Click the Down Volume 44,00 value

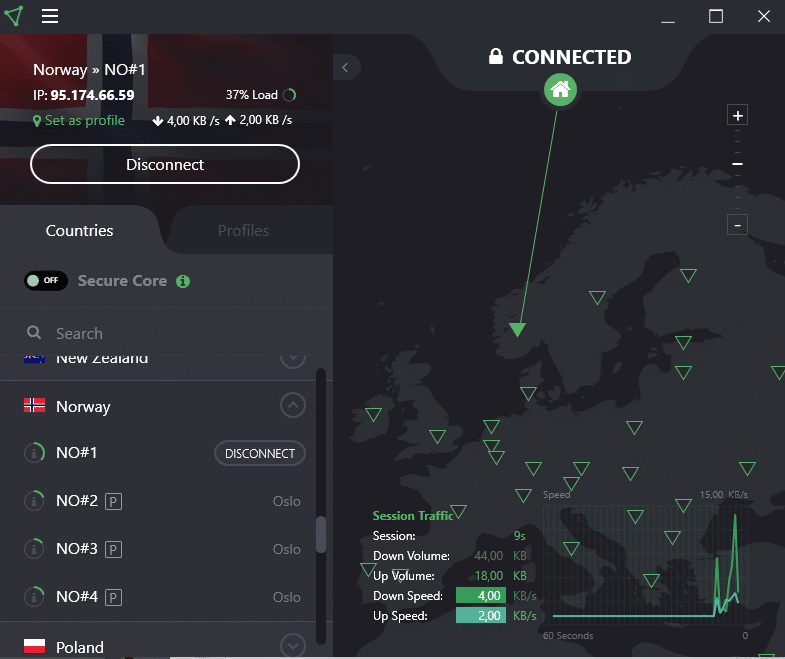click(489, 556)
